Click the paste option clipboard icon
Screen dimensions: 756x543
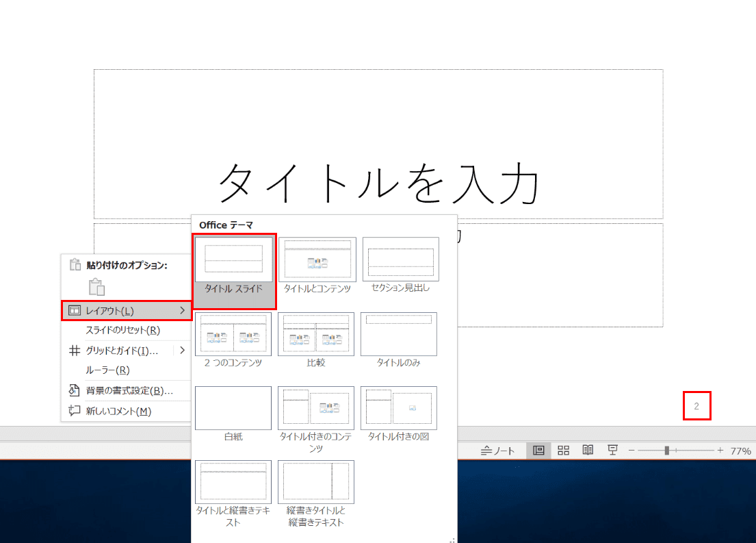tap(97, 287)
